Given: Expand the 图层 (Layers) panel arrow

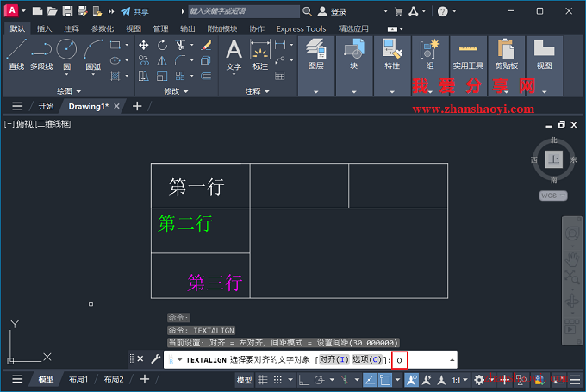Looking at the screenshot, I should tap(315, 92).
